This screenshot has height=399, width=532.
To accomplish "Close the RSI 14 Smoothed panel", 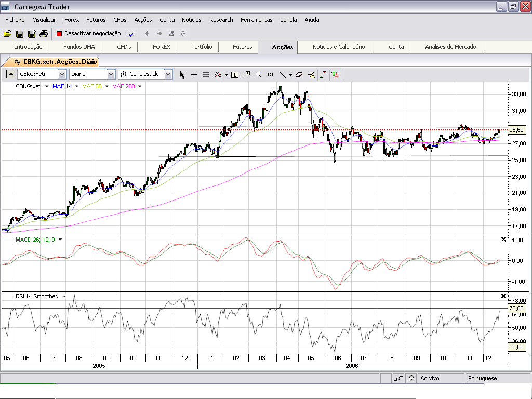I will (x=502, y=296).
